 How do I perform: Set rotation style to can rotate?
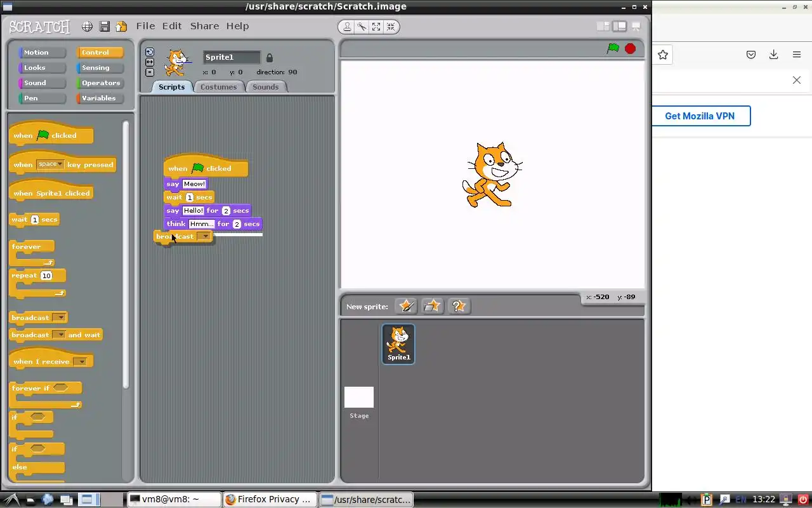pos(150,52)
